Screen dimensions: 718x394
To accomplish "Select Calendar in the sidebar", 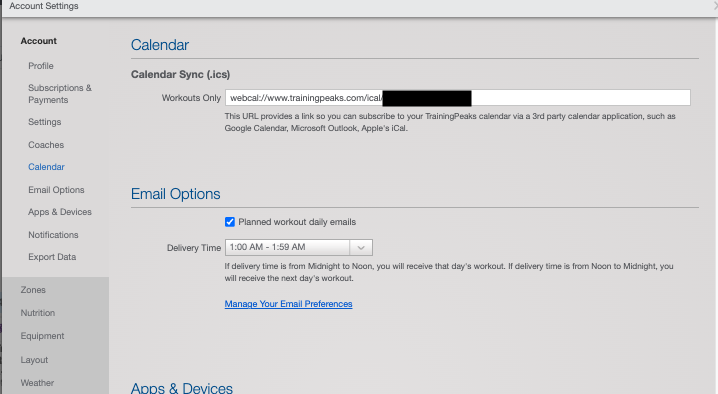I will coord(46,167).
